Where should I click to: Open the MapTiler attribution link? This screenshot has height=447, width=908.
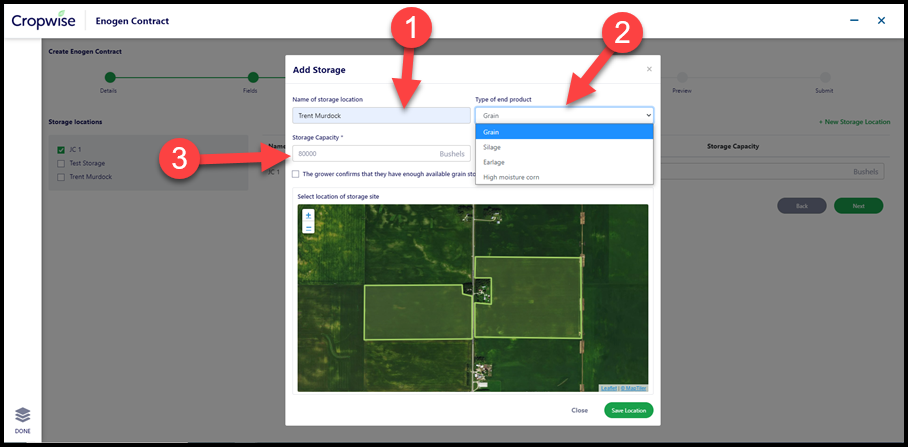click(634, 388)
